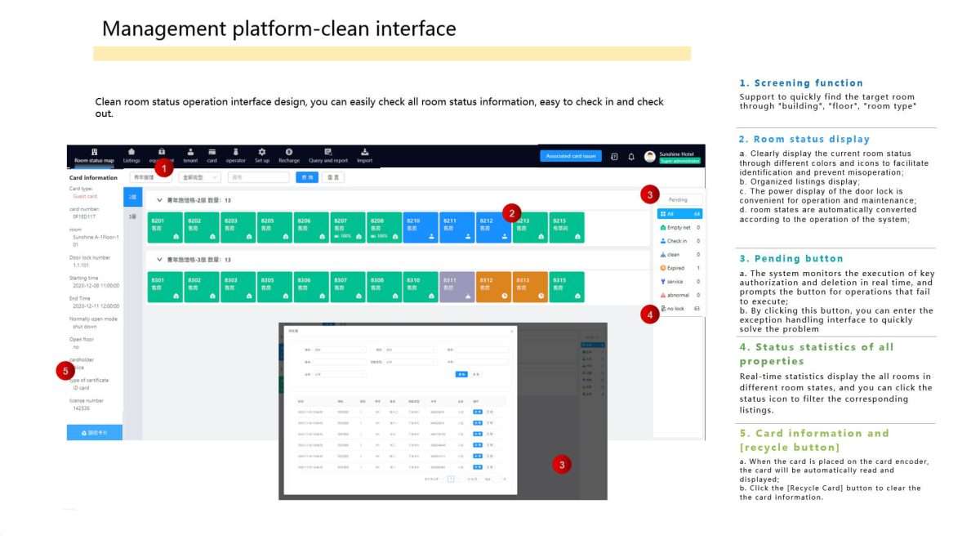Open the card menu icon

[x=212, y=152]
